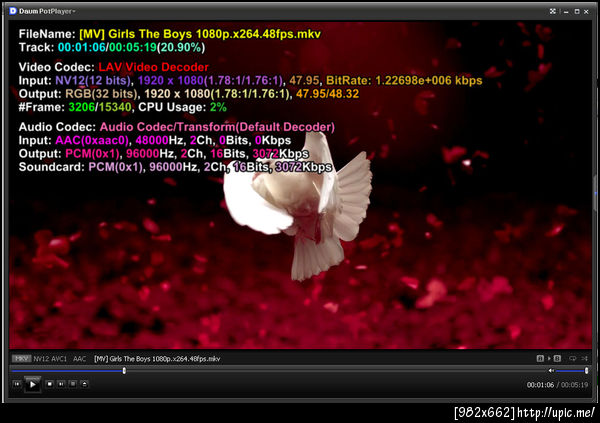Click total duration 00:05:19 in control bar
The width and height of the screenshot is (600, 423).
(x=574, y=385)
